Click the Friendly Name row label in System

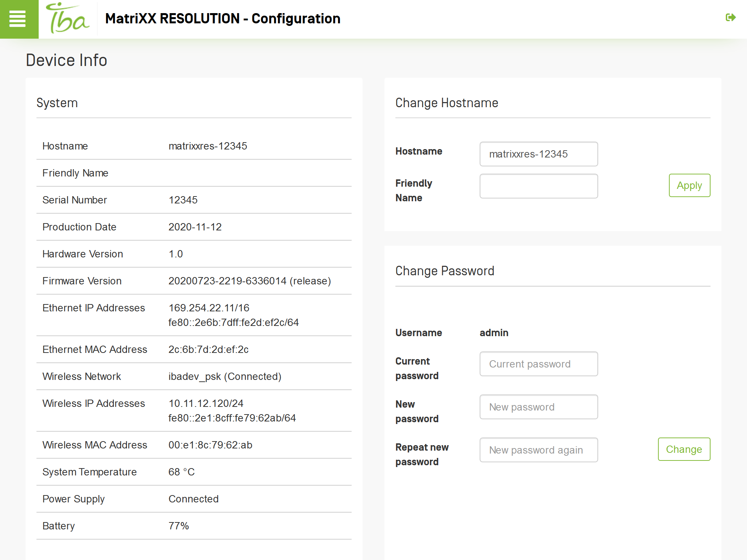pos(76,173)
